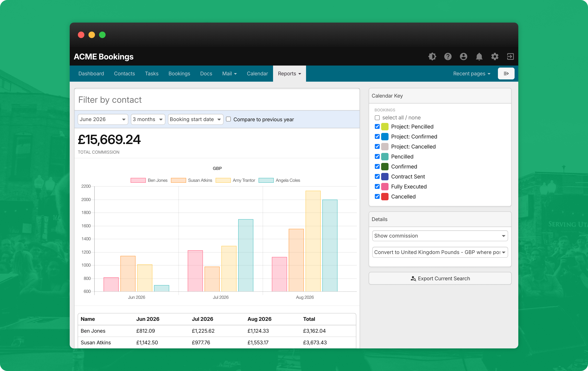Image resolution: width=588 pixels, height=371 pixels.
Task: Open the Show commission dropdown
Action: point(440,236)
